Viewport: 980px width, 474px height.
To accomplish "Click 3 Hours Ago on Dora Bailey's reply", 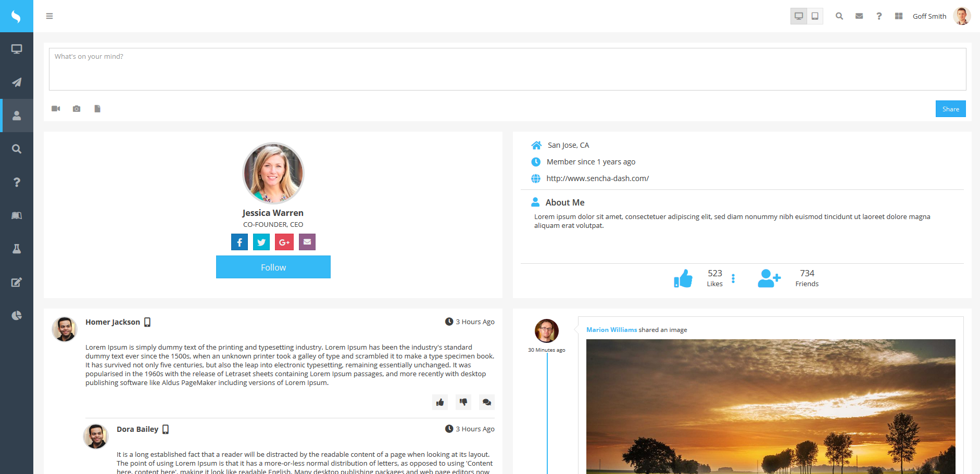I will click(470, 429).
